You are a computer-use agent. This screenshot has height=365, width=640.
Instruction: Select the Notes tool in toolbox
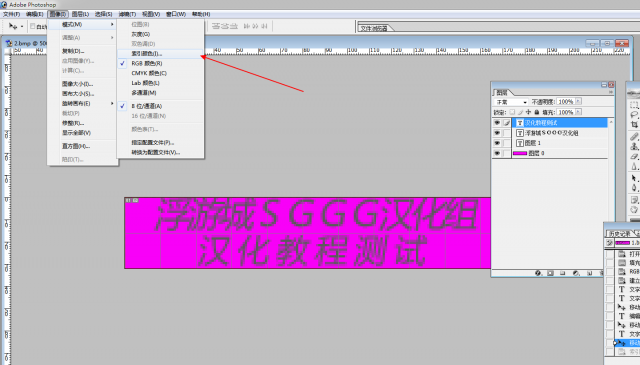point(634,200)
